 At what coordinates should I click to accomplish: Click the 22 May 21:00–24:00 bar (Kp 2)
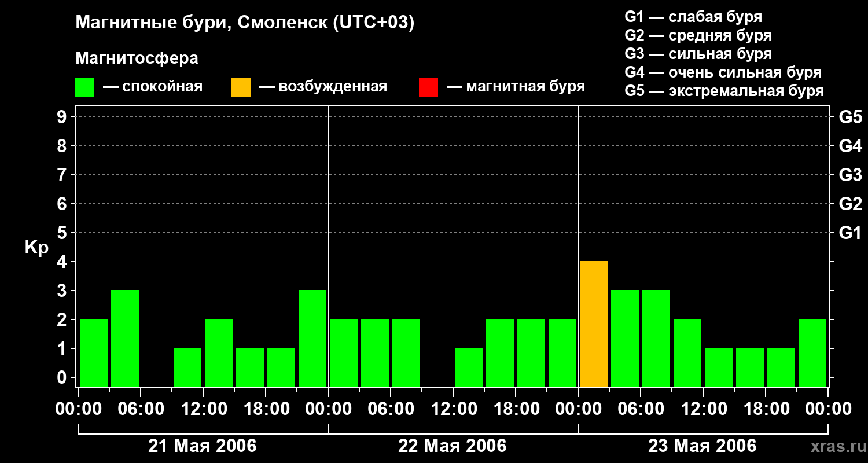pos(562,352)
